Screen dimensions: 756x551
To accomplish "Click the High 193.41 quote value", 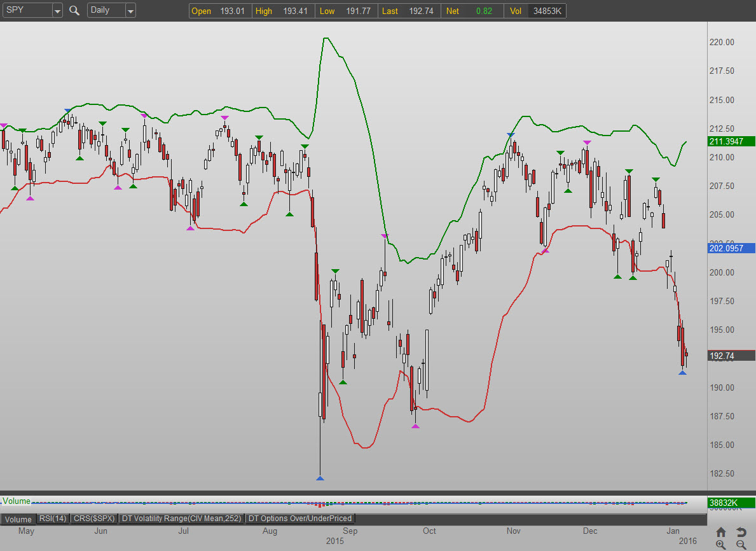I will tap(295, 11).
